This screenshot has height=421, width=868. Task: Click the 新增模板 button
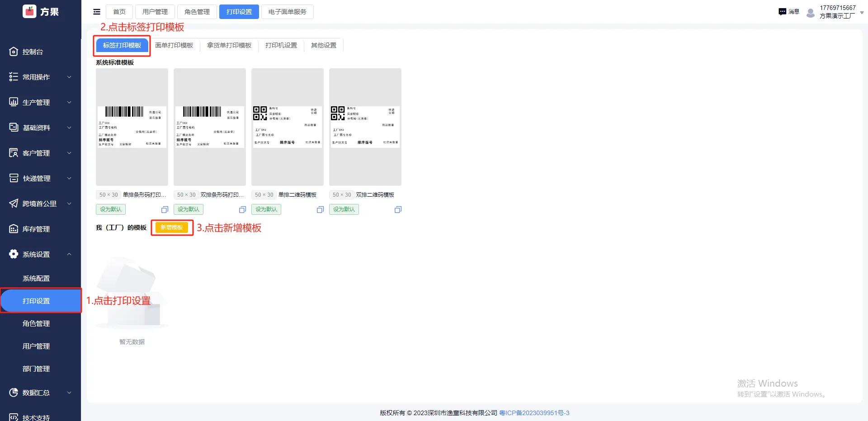[x=172, y=227]
